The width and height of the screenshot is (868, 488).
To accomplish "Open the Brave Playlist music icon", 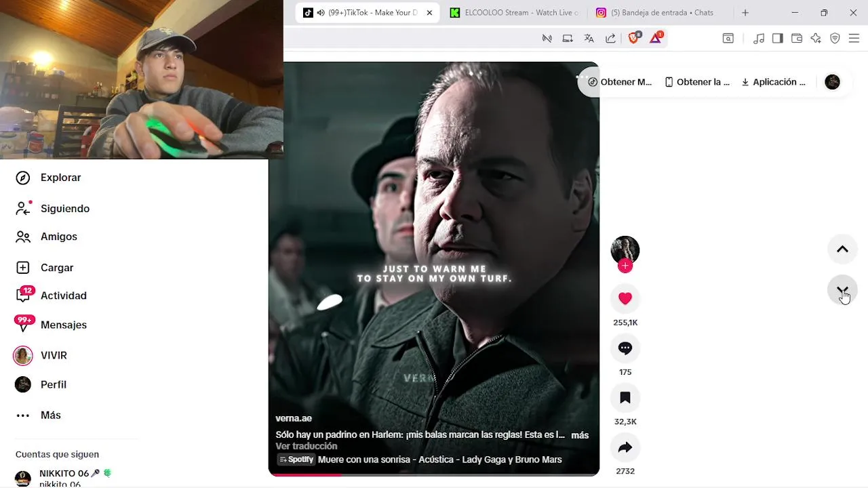I will pos(759,39).
